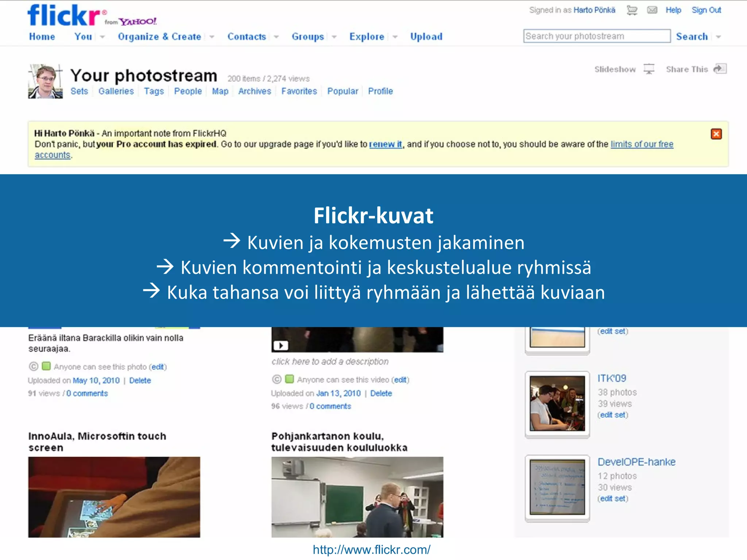Image resolution: width=747 pixels, height=560 pixels.
Task: Open the Profile tab
Action: pos(380,91)
